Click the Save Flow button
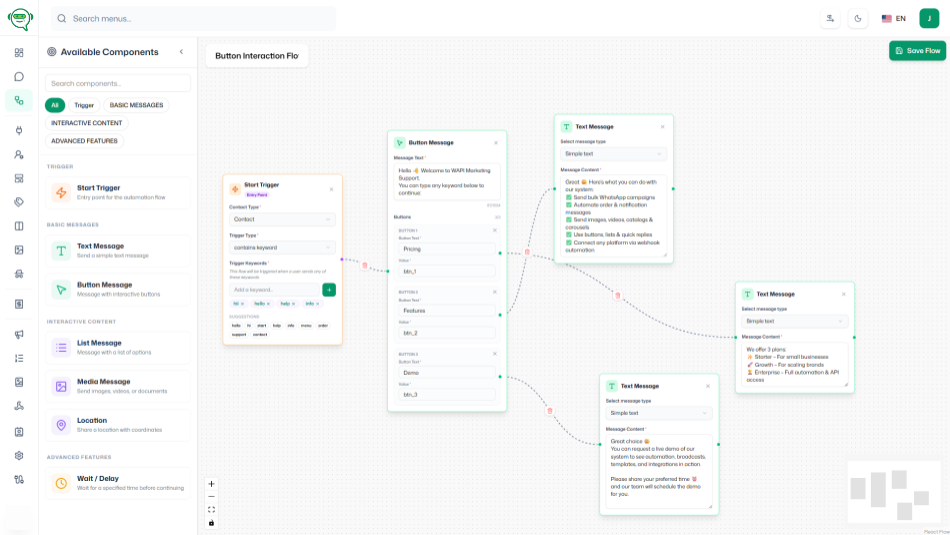Image resolution: width=950 pixels, height=535 pixels. click(x=917, y=51)
